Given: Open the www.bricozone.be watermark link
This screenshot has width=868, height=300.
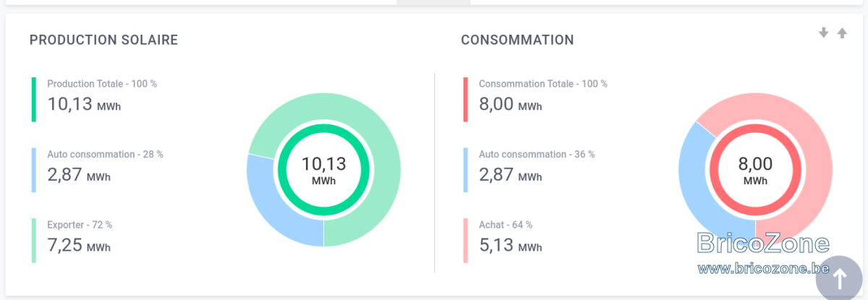Looking at the screenshot, I should click(x=763, y=269).
